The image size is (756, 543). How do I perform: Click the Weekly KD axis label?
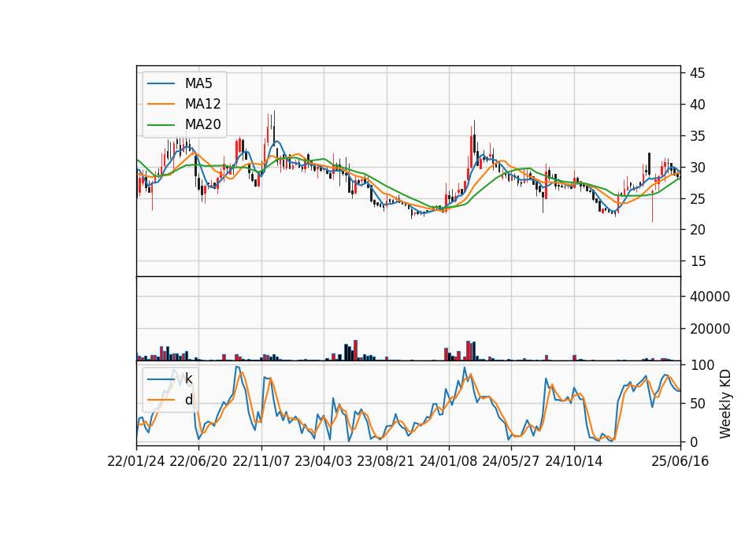pyautogui.click(x=724, y=404)
